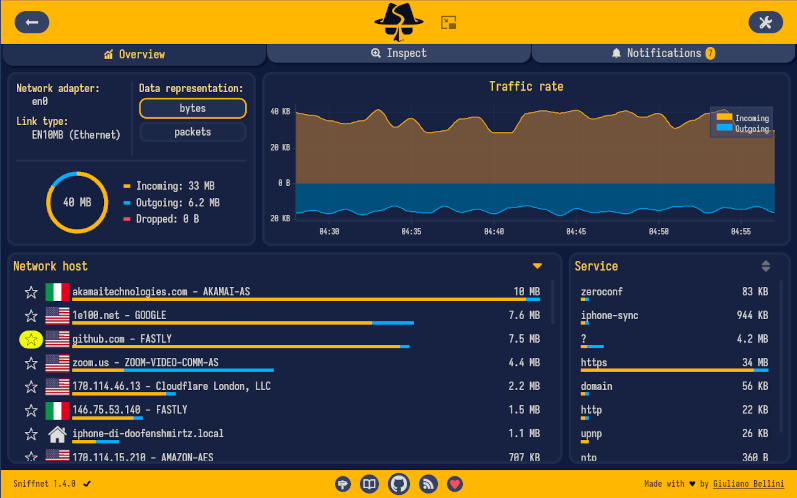Click the Network host list scrollbar
Screen dimensions: 797x498
pos(553,302)
